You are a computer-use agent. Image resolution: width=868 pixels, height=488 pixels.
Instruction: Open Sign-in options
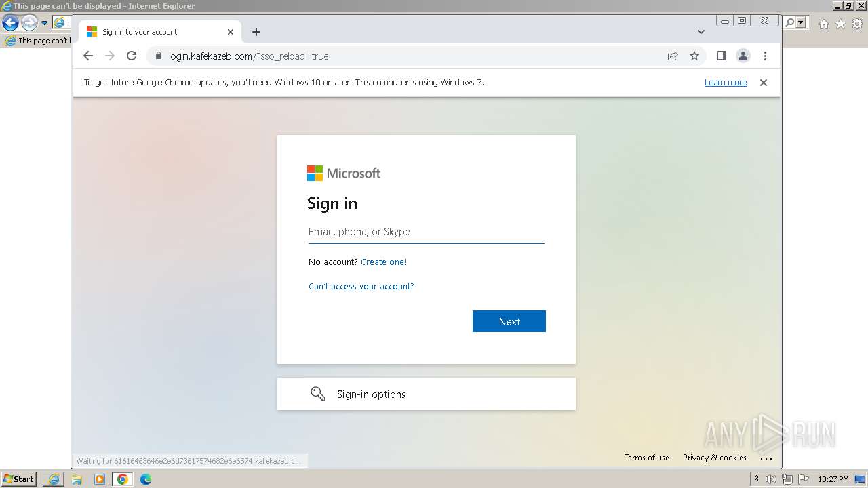click(427, 394)
